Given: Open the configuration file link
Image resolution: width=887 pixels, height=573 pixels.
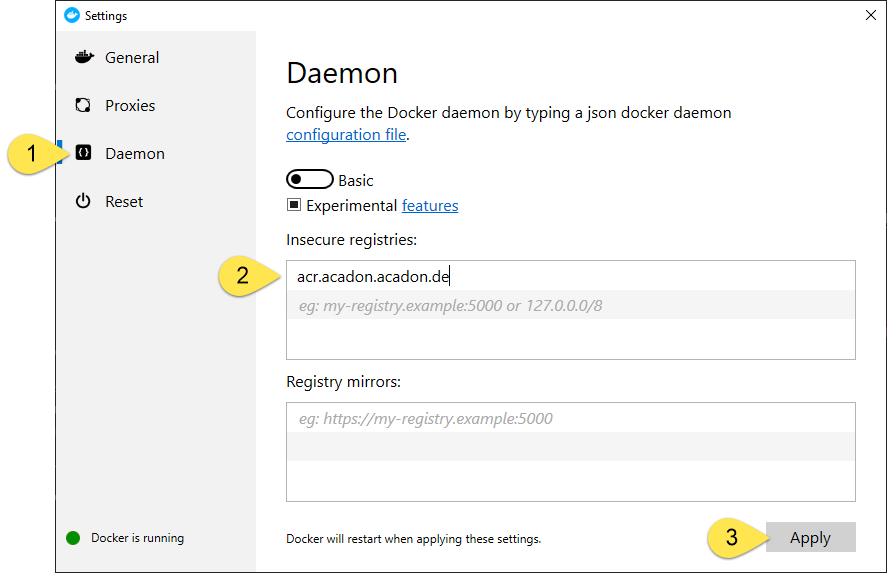Looking at the screenshot, I should pos(346,135).
